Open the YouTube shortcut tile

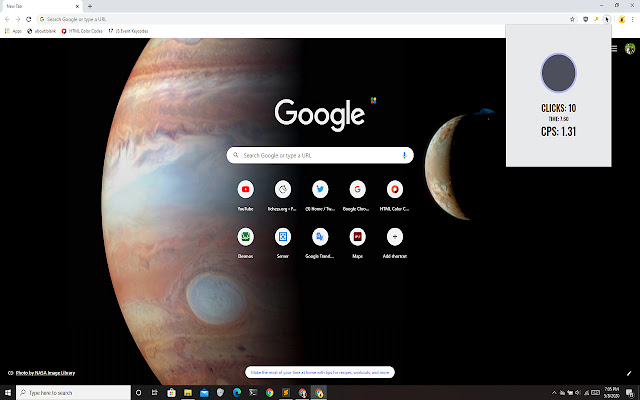[245, 195]
